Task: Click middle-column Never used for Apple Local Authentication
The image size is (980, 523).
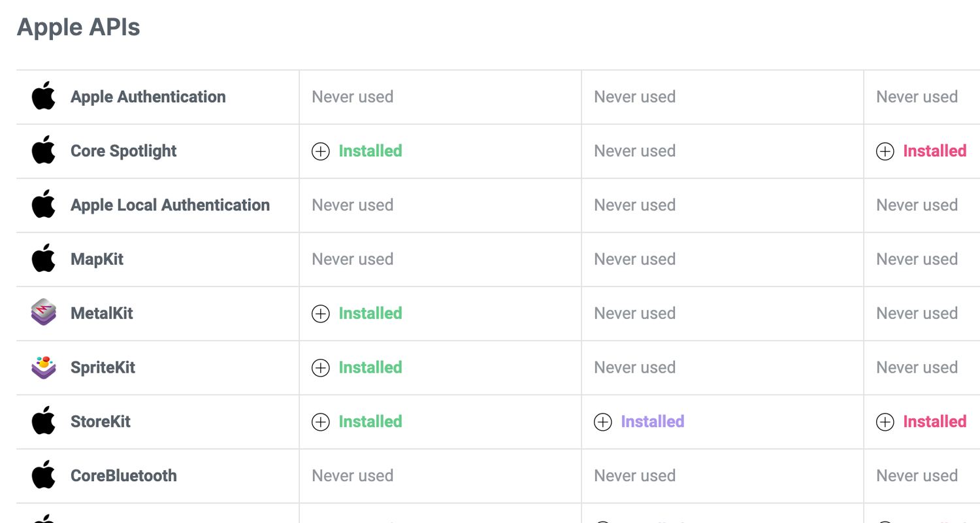Action: tap(635, 205)
